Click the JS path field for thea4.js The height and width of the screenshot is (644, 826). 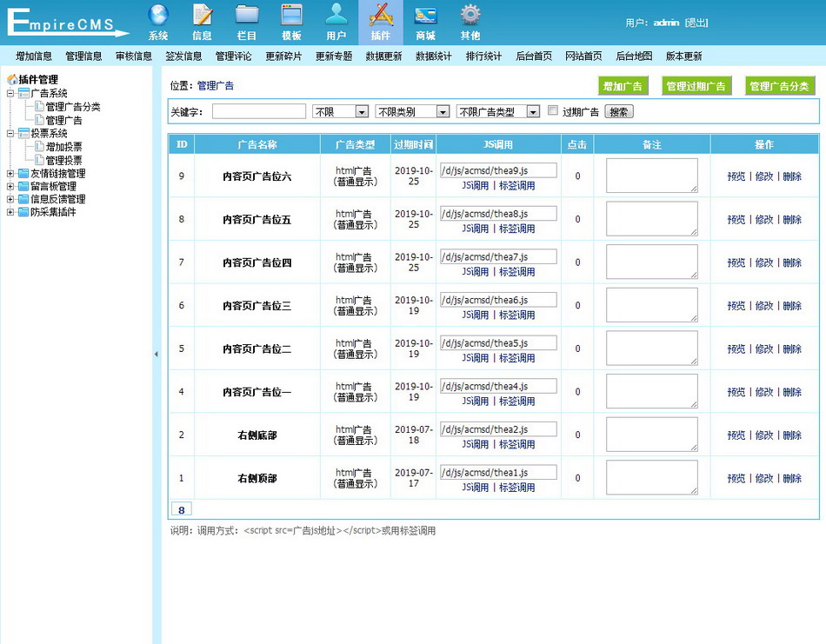coord(498,386)
